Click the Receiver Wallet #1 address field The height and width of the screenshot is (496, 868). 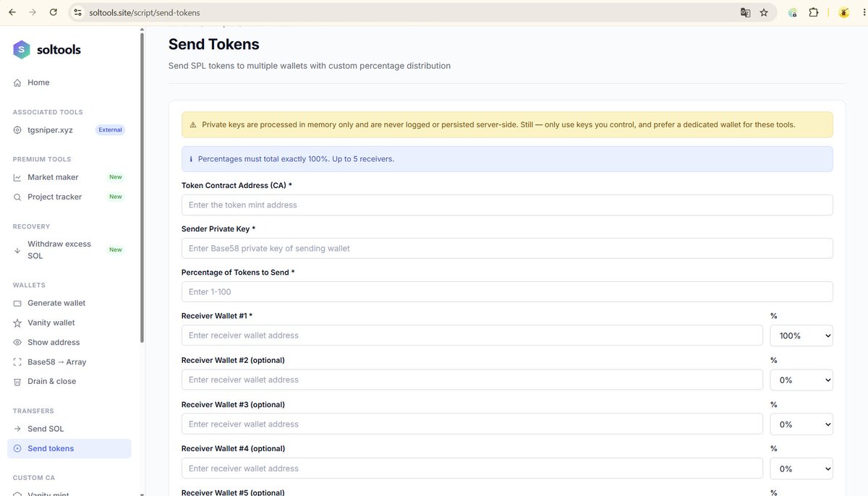click(472, 335)
